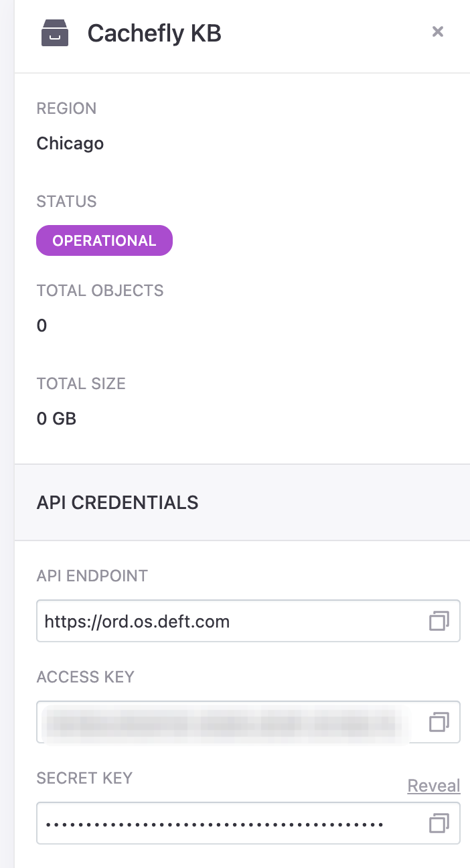Click the ACCESS KEY label
The image size is (470, 868).
click(86, 677)
